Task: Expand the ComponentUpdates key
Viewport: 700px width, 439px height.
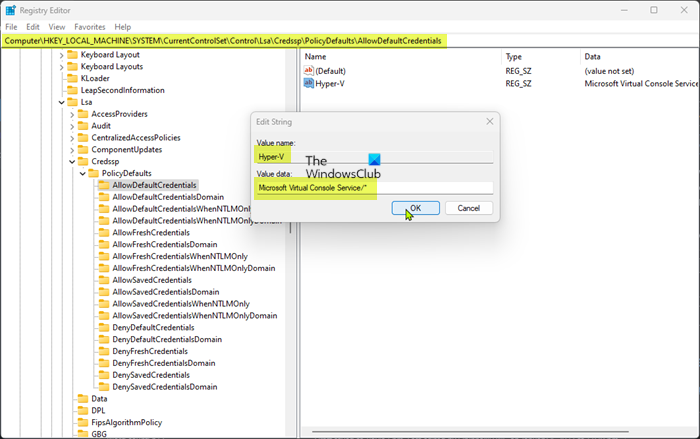Action: pos(72,150)
